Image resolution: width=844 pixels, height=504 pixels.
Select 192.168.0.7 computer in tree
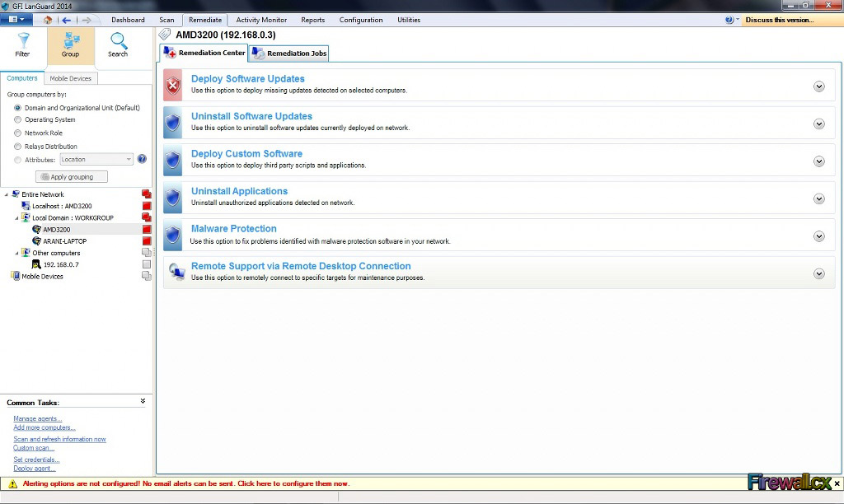tap(61, 264)
